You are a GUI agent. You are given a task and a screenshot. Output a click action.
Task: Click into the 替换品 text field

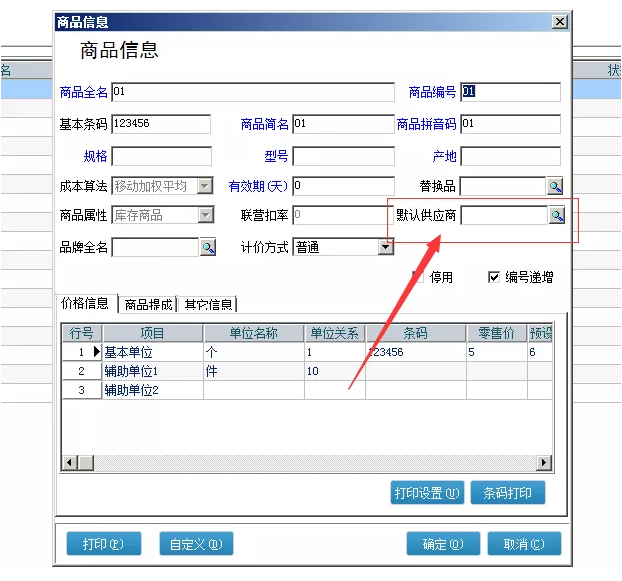[503, 186]
